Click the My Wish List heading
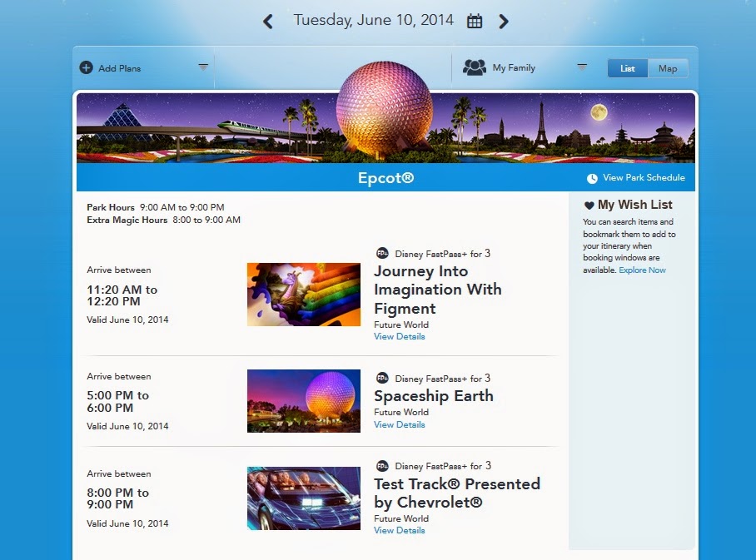This screenshot has width=756, height=560. coord(635,205)
